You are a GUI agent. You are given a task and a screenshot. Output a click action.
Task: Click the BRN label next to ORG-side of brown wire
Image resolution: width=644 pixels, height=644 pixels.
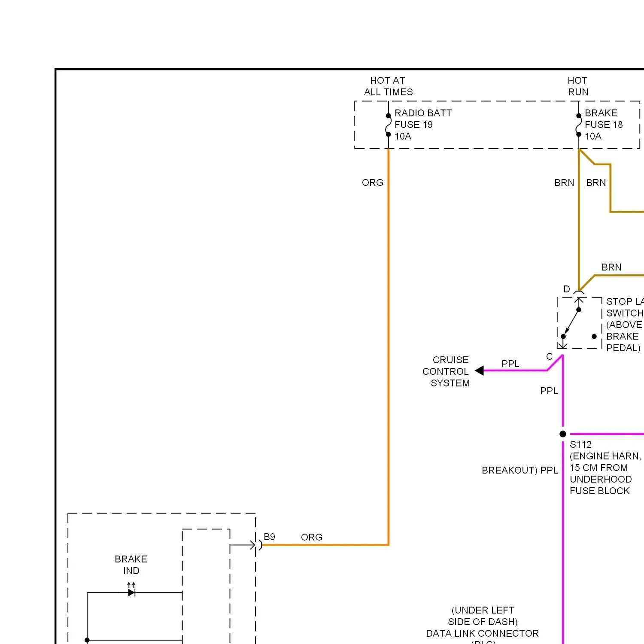point(564,182)
